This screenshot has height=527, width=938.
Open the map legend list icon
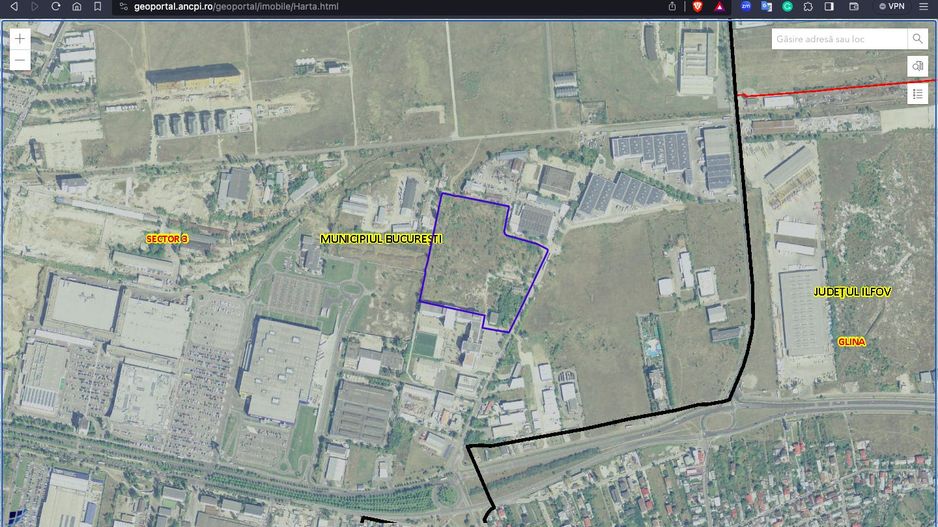917,94
